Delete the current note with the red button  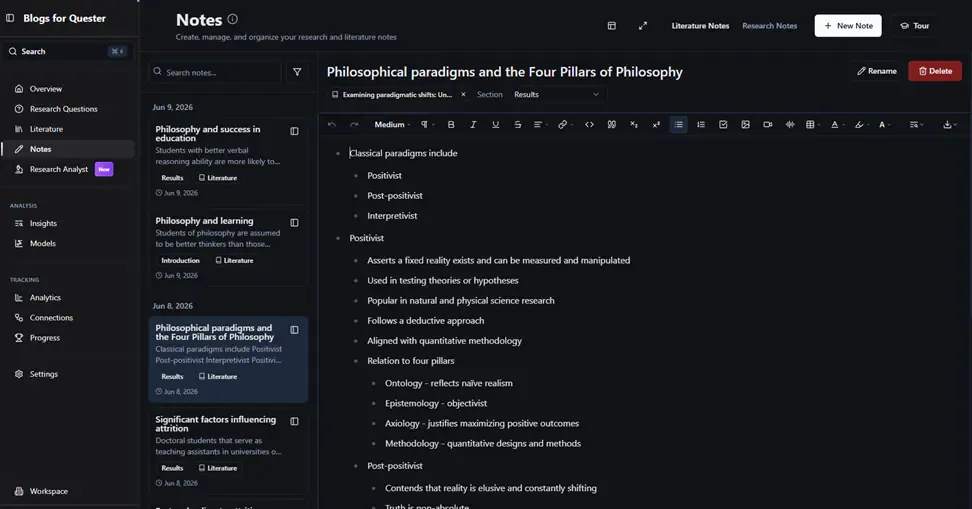click(935, 71)
